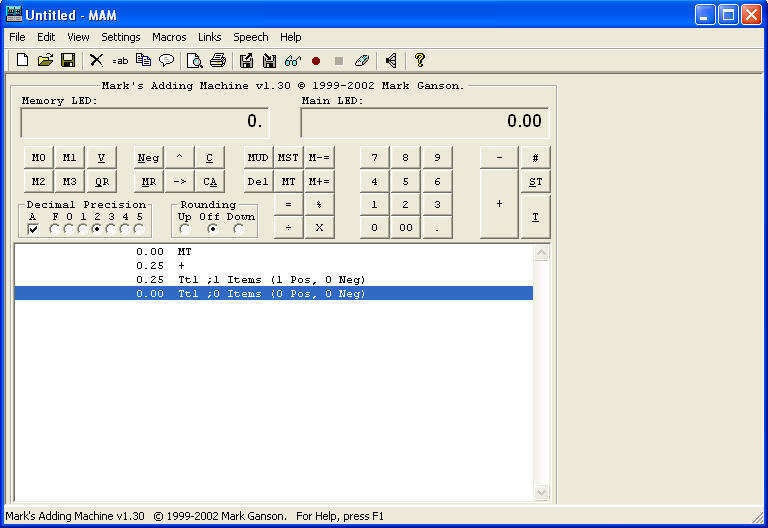Click the tape scrollbar up arrow
The height and width of the screenshot is (528, 768).
(541, 253)
